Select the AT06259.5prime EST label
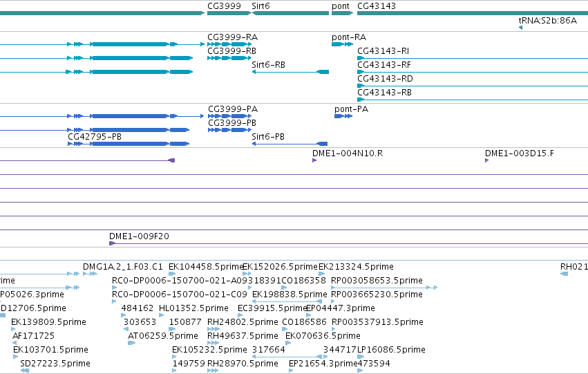The width and height of the screenshot is (588, 374). tap(163, 336)
